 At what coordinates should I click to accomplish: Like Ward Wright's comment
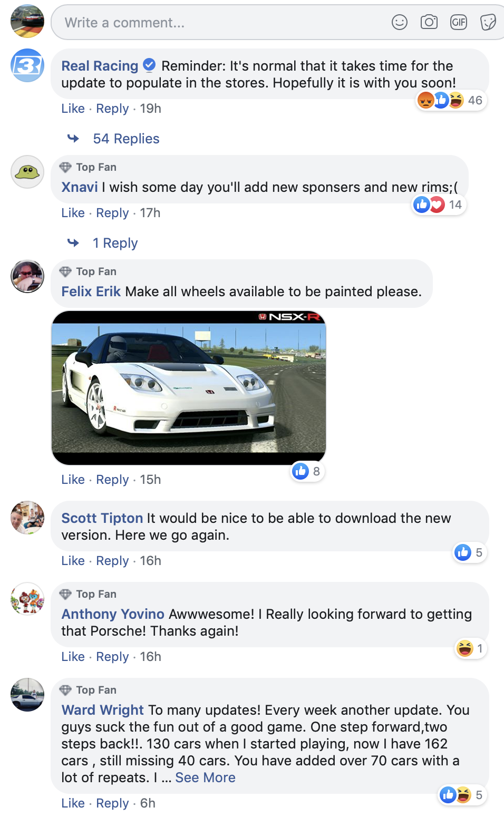click(x=73, y=803)
